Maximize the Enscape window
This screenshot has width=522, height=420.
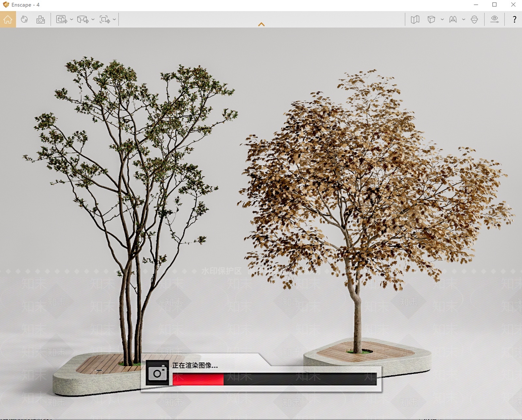(x=495, y=5)
